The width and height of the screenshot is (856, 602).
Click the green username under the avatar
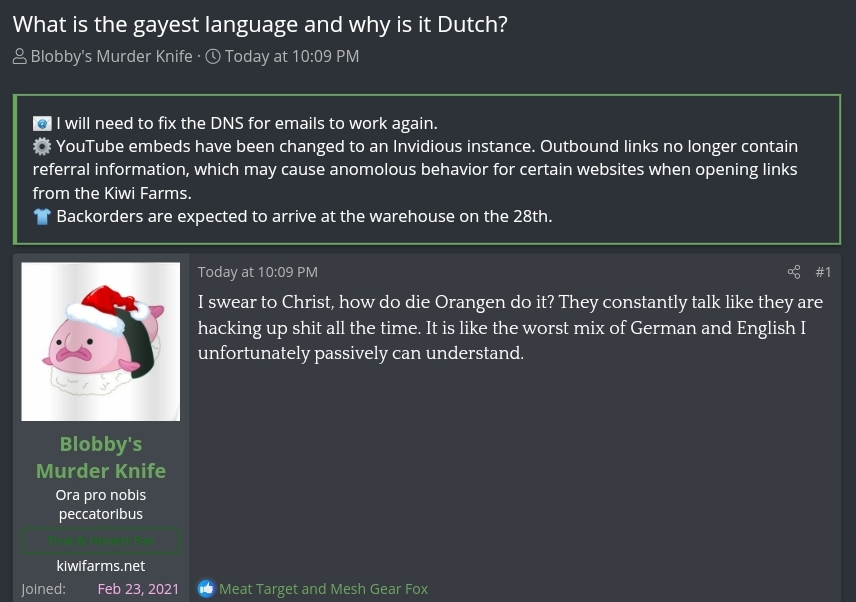tap(101, 457)
